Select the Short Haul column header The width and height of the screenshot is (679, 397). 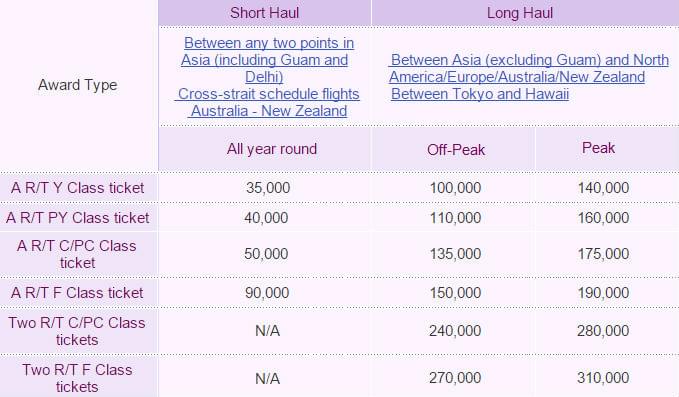point(265,13)
